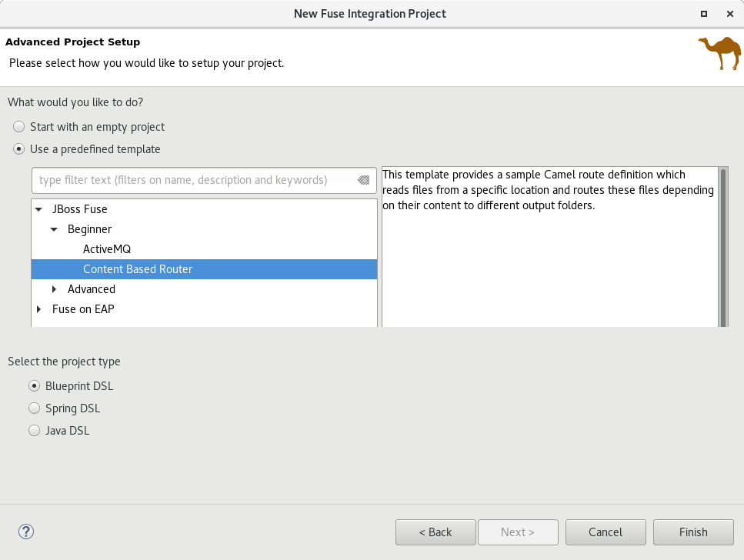This screenshot has height=560, width=744.
Task: Maximize the wizard dialog window
Action: coord(704,14)
